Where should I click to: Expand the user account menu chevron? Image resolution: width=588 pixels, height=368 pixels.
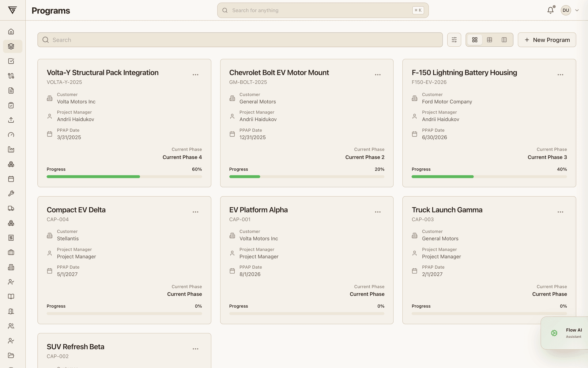pyautogui.click(x=577, y=10)
